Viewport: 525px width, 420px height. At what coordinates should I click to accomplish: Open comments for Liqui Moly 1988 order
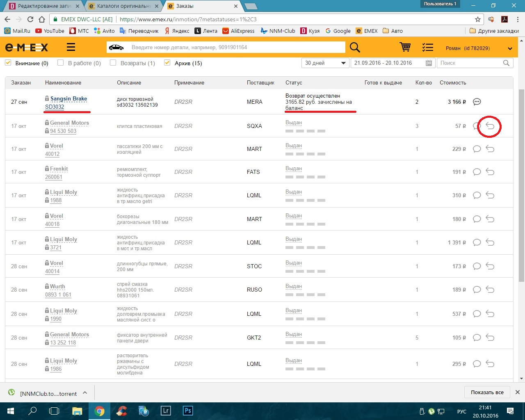tap(477, 195)
